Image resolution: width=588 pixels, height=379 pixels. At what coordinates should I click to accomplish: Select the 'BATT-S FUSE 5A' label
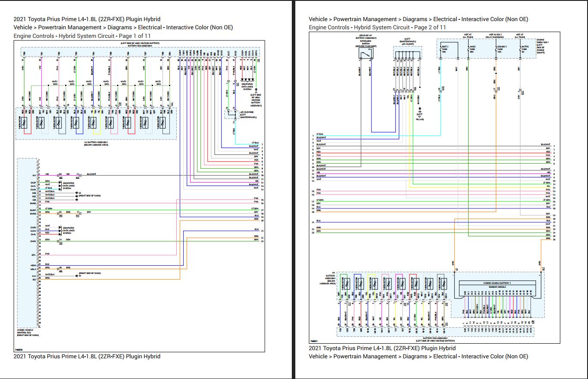[525, 50]
